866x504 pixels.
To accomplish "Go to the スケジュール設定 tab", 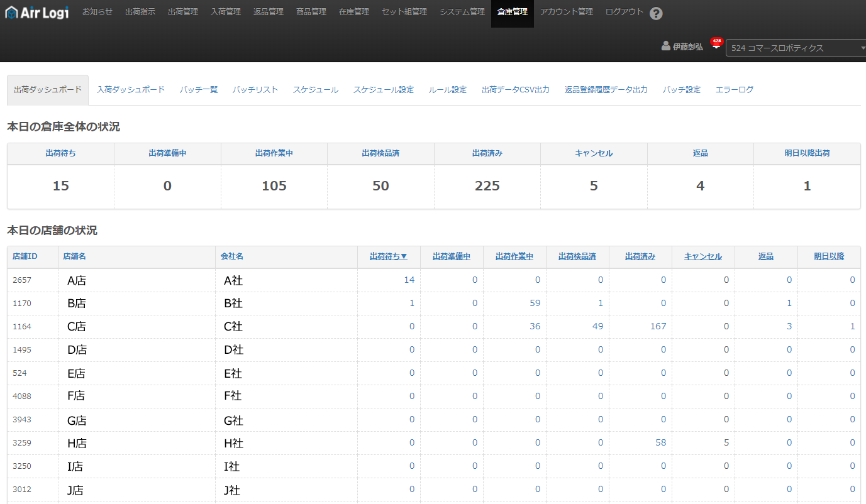I will 384,90.
